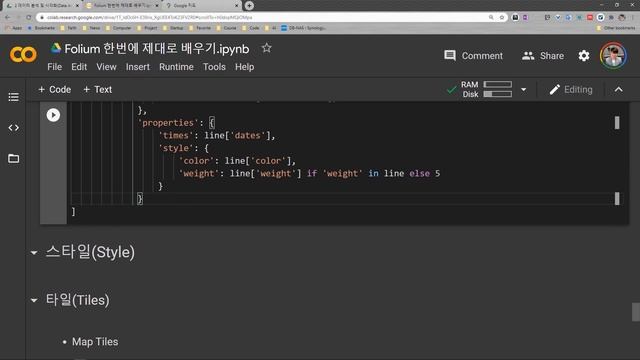The width and height of the screenshot is (640, 360).
Task: Star the Folium notebook
Action: click(x=267, y=48)
